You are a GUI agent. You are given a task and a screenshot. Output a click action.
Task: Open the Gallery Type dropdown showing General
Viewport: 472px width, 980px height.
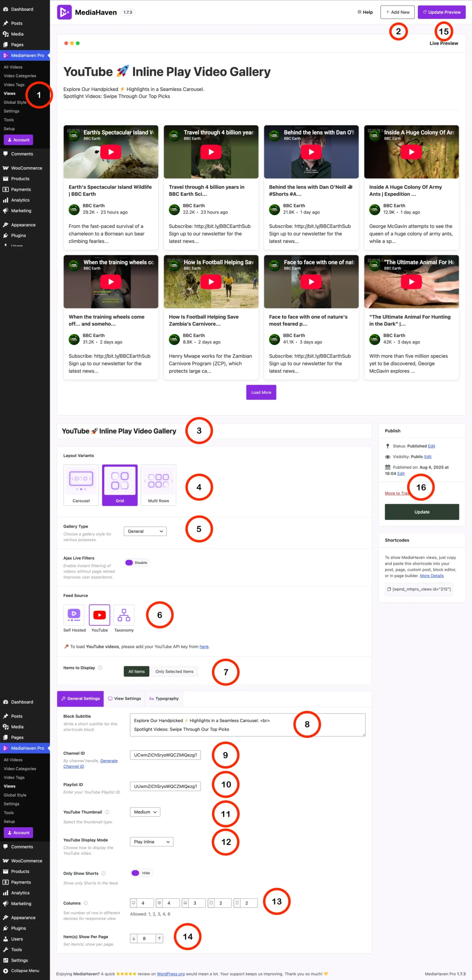point(145,531)
